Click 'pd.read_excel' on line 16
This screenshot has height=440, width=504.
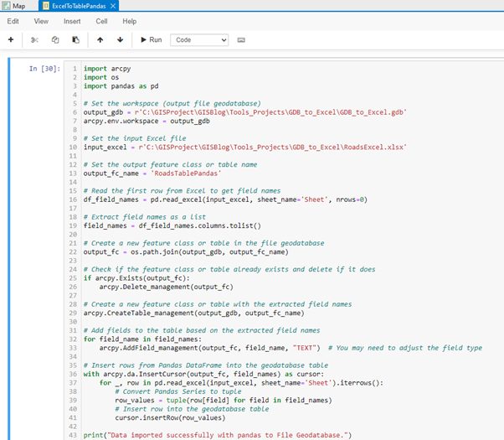pyautogui.click(x=176, y=199)
